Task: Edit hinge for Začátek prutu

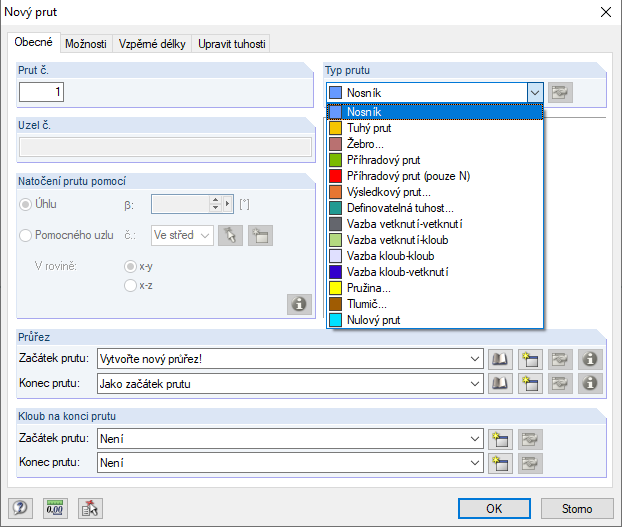Action: (530, 439)
